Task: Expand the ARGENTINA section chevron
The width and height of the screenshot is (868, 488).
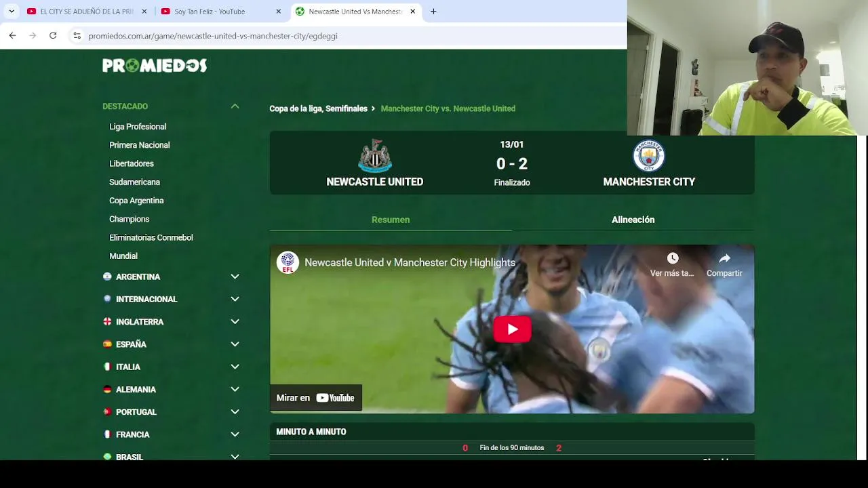Action: [x=235, y=277]
